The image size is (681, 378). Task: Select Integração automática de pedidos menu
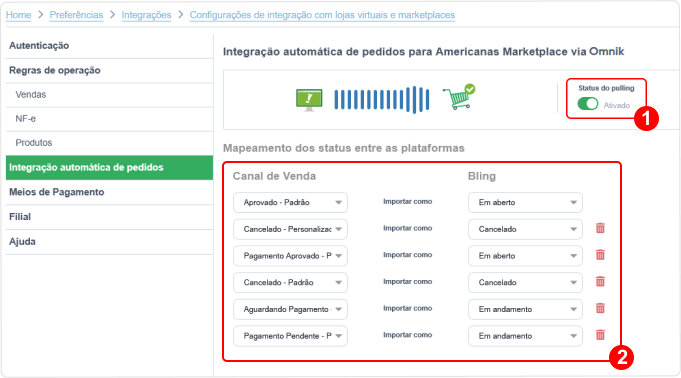[x=109, y=168]
